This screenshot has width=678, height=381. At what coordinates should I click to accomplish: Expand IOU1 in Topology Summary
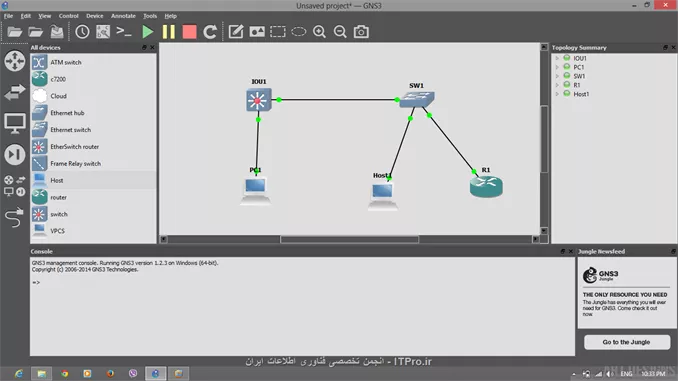pos(557,58)
